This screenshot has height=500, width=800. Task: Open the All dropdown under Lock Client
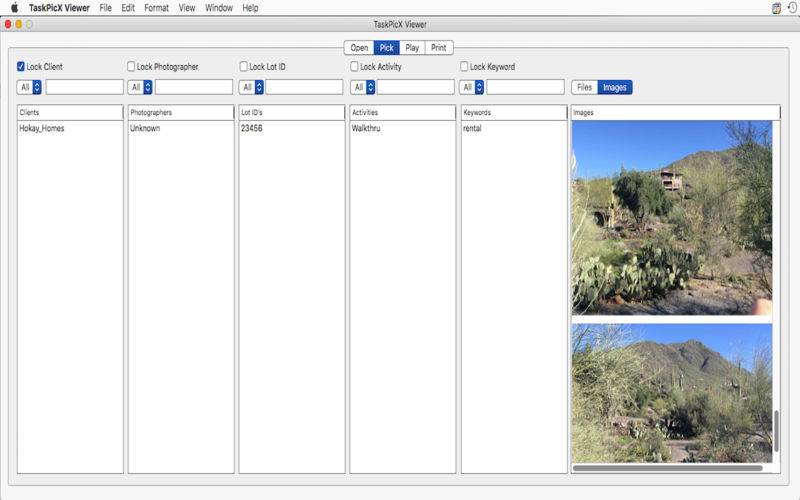pos(30,87)
